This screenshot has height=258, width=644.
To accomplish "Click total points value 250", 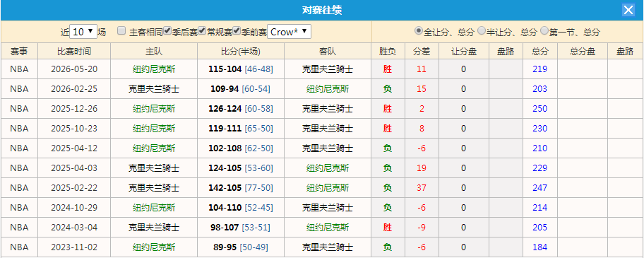I will 540,108.
